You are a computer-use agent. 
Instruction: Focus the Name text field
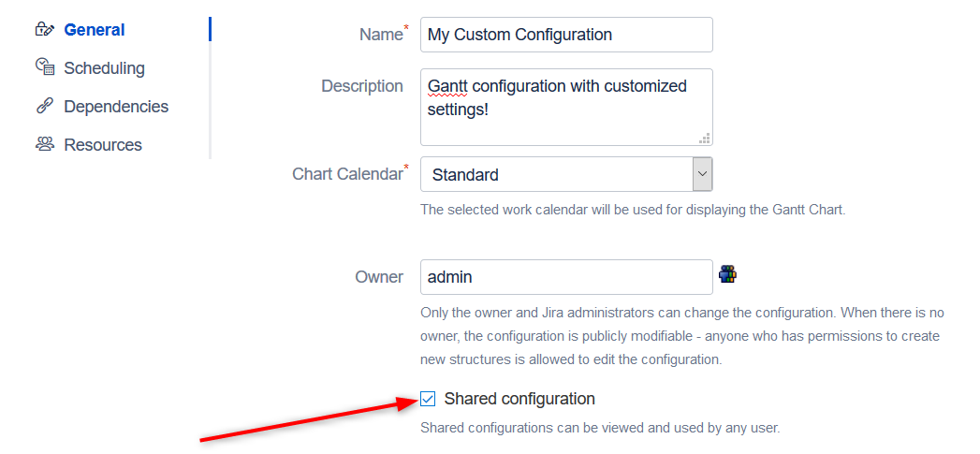pos(566,35)
